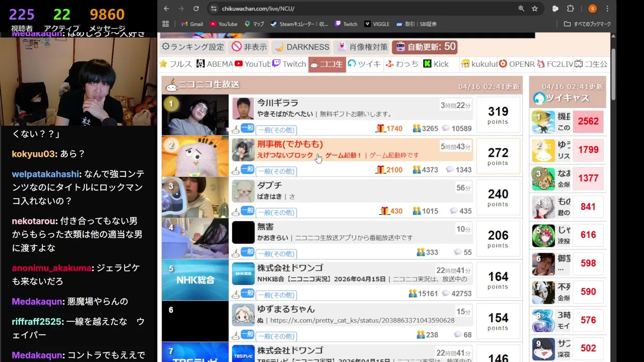Switch to the ツイキャス tab
Screen dimensions: 644x362
coord(365,64)
